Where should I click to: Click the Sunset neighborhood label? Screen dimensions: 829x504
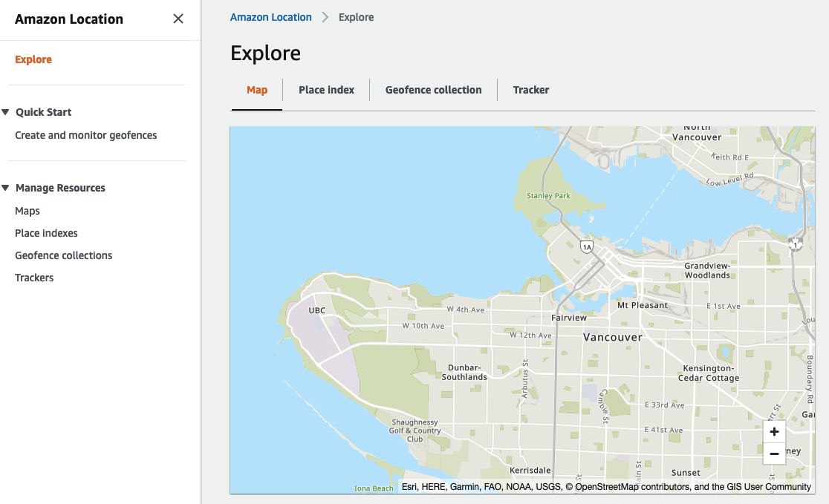[x=686, y=473]
